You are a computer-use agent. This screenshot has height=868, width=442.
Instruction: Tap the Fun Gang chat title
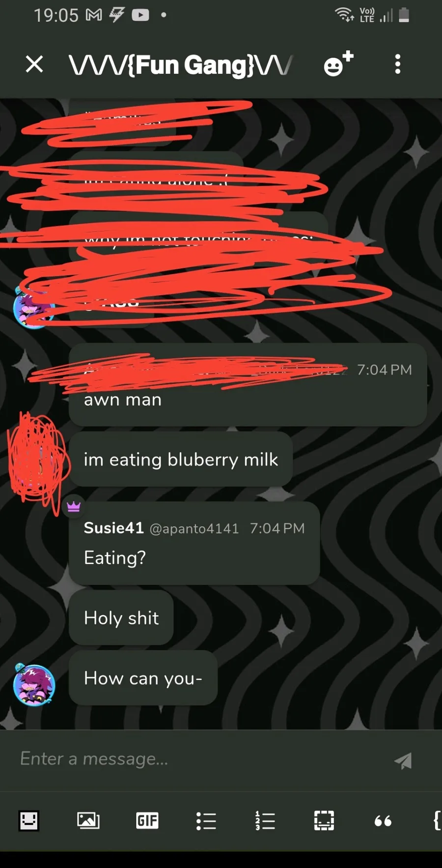coord(181,64)
